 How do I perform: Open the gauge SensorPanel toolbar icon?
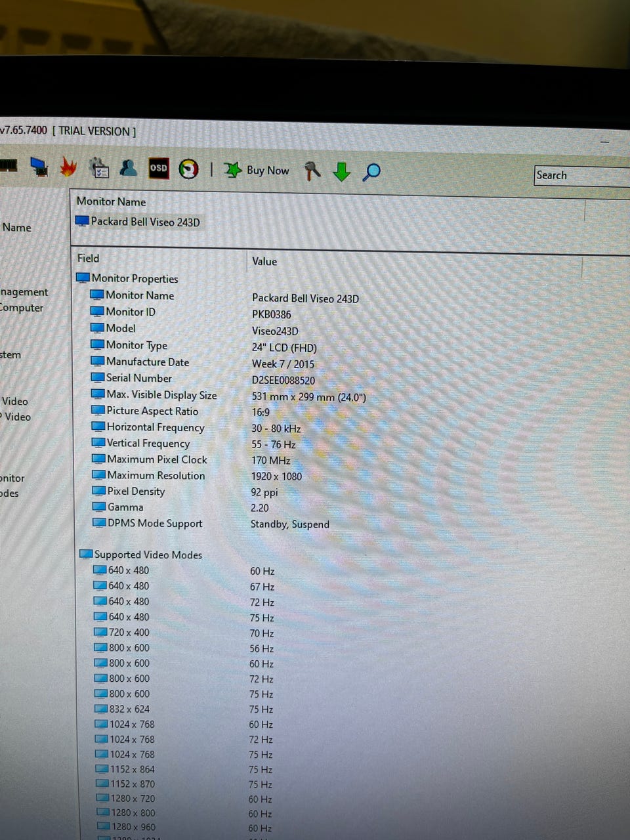[188, 169]
